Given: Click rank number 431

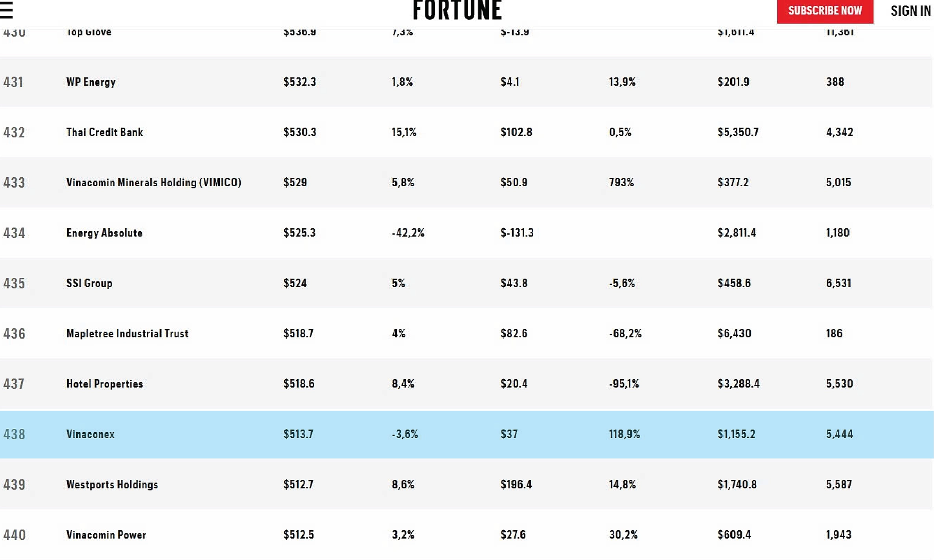Looking at the screenshot, I should point(13,82).
